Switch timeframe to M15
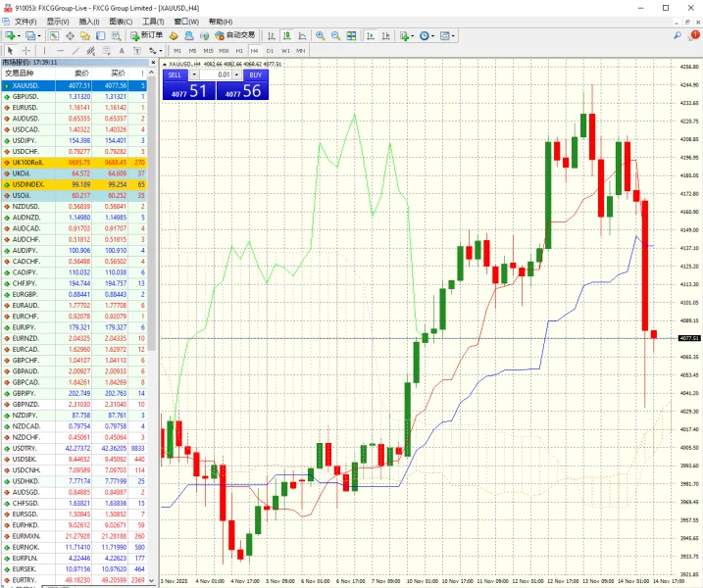Viewport: 703px width, 588px height. tap(209, 51)
